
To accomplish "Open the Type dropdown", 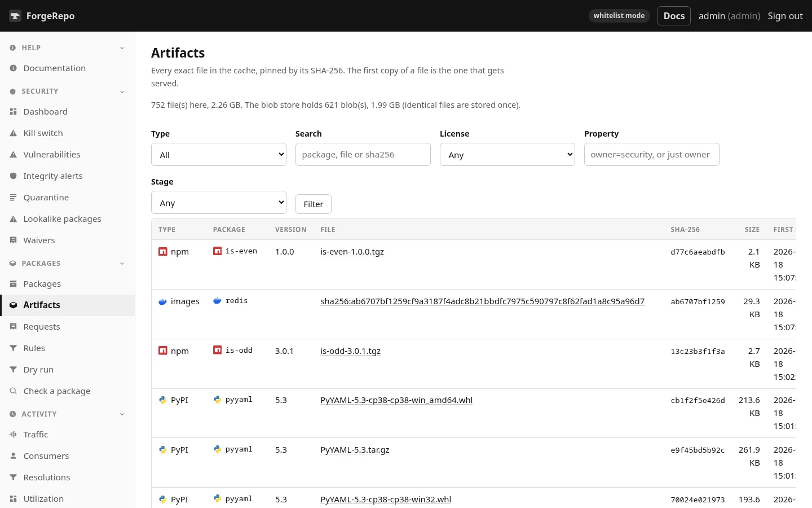I will 219,155.
